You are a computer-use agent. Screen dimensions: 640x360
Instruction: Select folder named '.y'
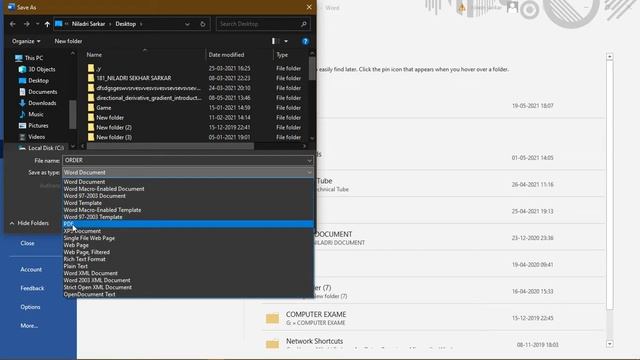click(x=98, y=68)
